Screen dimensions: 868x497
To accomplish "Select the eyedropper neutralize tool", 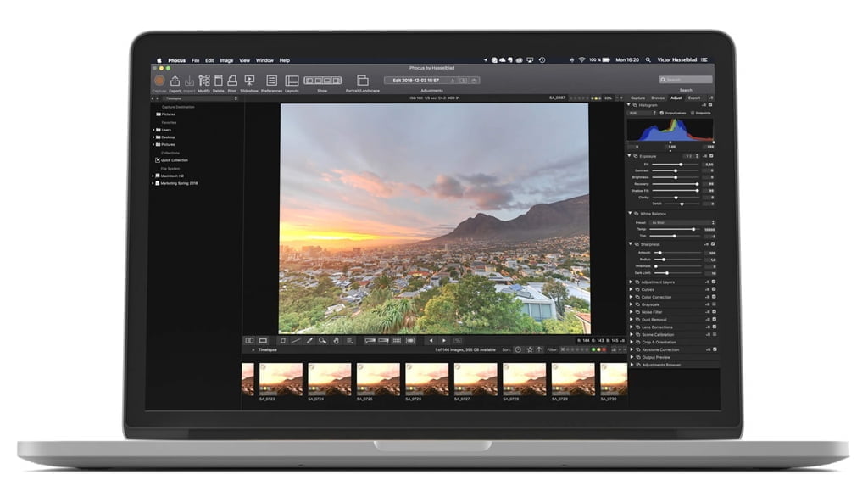I will pos(309,341).
